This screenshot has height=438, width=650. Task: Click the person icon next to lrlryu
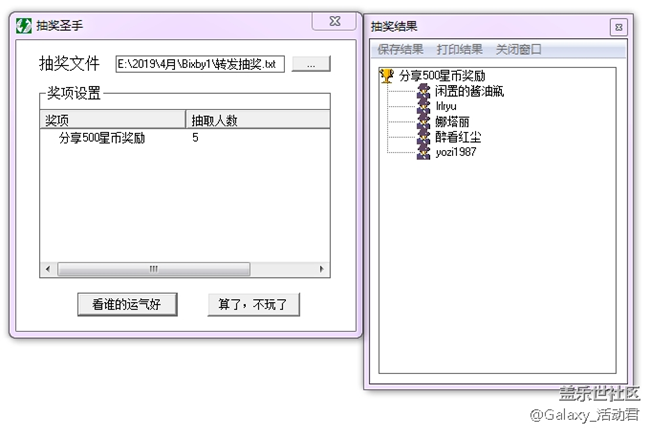[x=423, y=106]
